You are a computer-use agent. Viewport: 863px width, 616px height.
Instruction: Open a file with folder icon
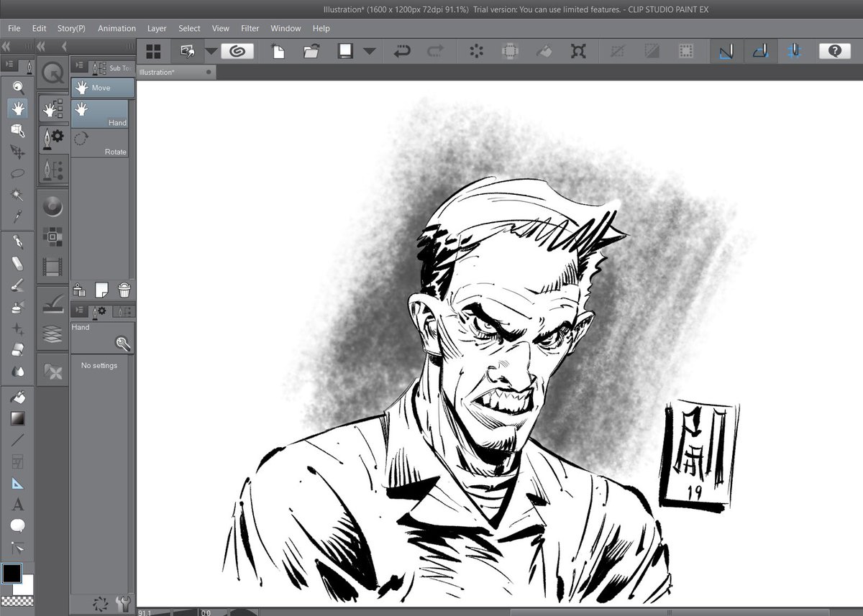click(x=311, y=51)
